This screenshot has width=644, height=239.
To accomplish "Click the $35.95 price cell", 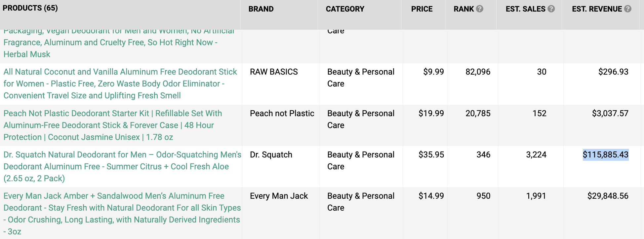I will [431, 154].
